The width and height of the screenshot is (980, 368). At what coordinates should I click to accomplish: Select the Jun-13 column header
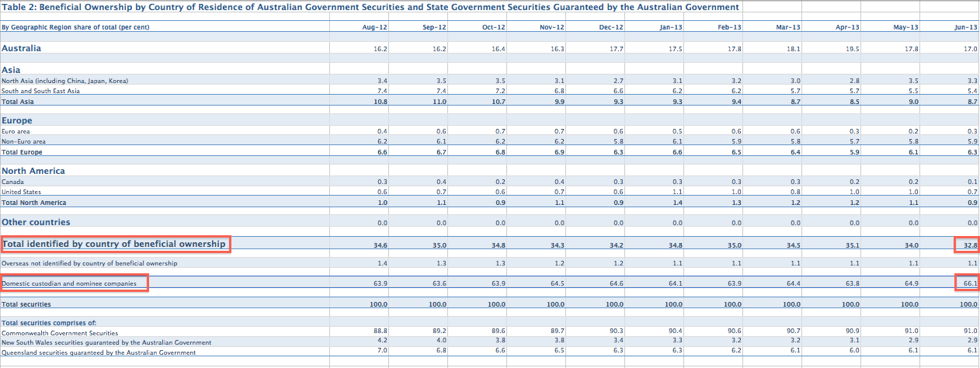[x=965, y=27]
